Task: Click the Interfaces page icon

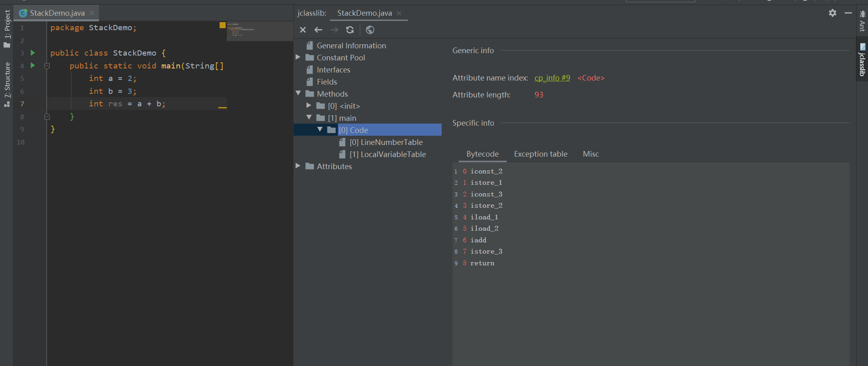Action: [310, 70]
